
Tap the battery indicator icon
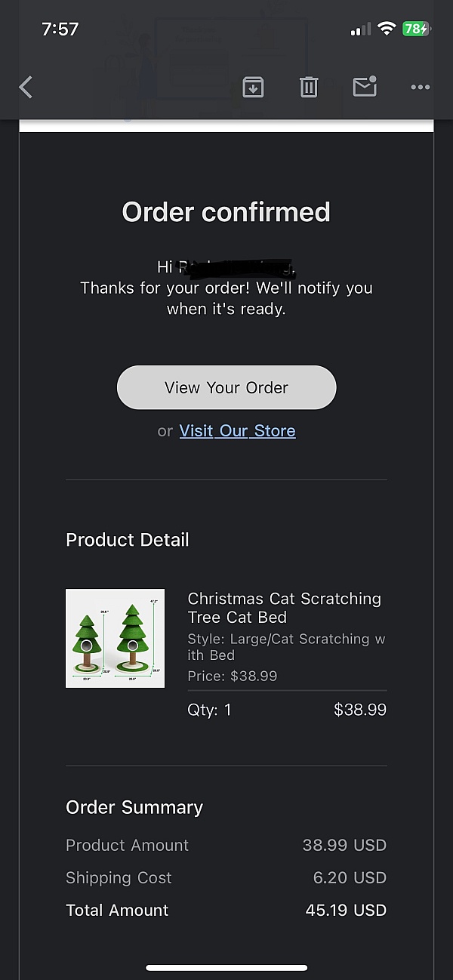415,29
